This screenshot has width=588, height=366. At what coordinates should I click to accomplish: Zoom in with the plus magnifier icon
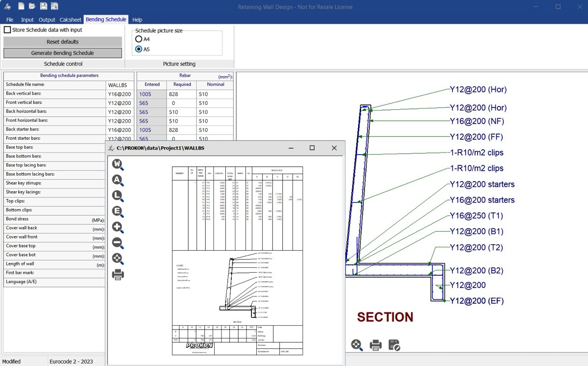click(x=118, y=228)
